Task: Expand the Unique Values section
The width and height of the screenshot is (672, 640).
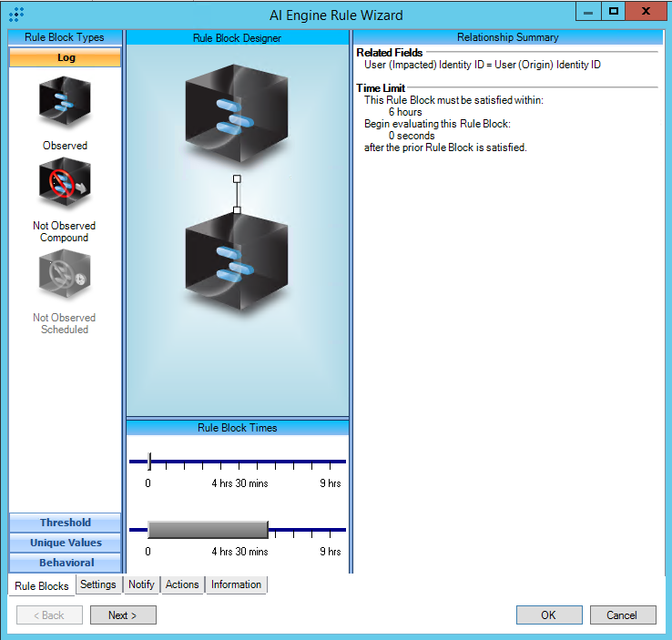Action: coord(65,543)
